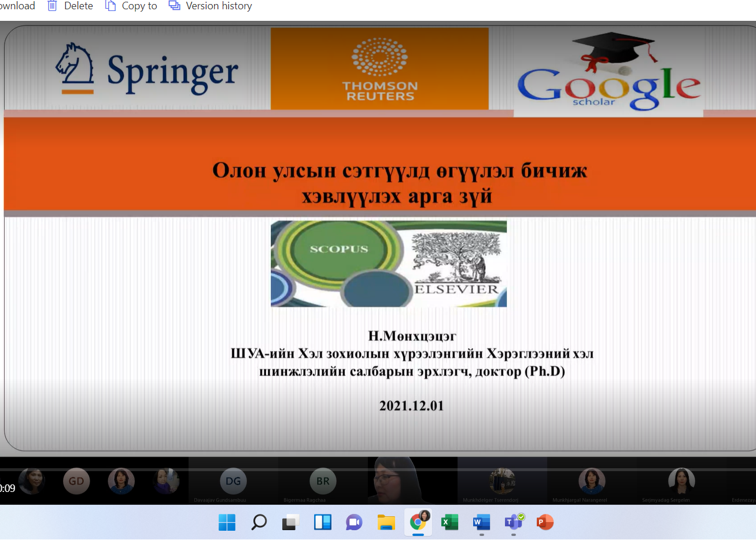Click the line 'шинжлэлийн салбарын эрхлэгч, доктор (Ph.D)'
The image size is (756, 540).
[x=412, y=371]
